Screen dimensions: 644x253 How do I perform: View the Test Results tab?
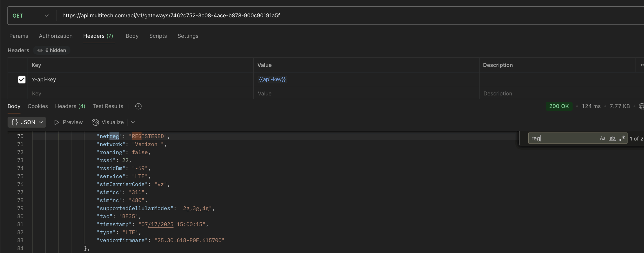coord(108,106)
